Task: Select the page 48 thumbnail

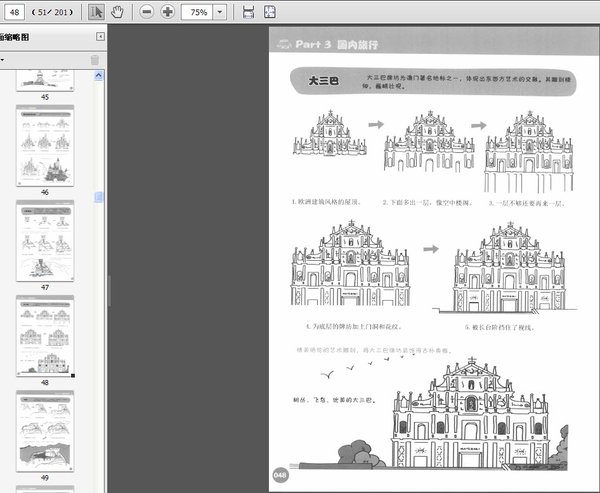Action: point(45,334)
